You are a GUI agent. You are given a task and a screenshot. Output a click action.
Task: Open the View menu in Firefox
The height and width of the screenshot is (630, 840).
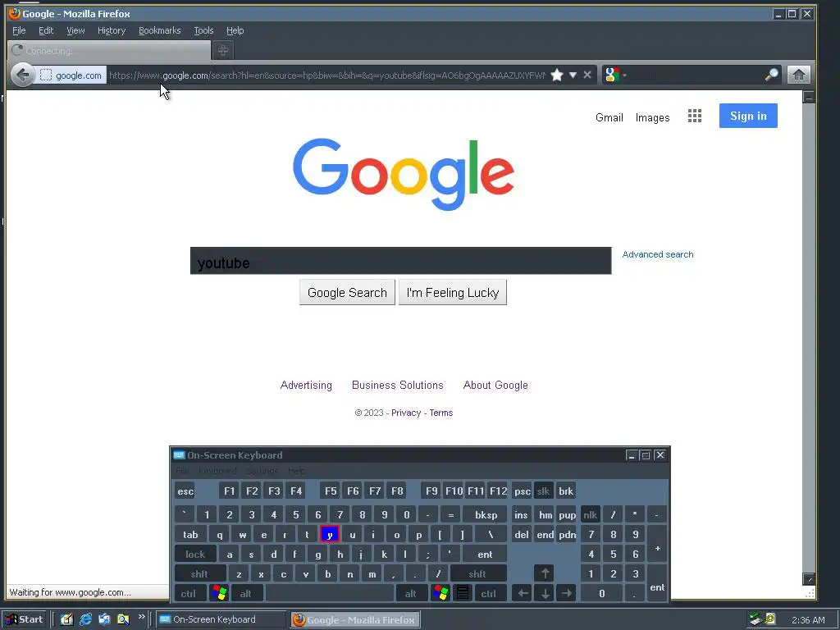pos(75,30)
